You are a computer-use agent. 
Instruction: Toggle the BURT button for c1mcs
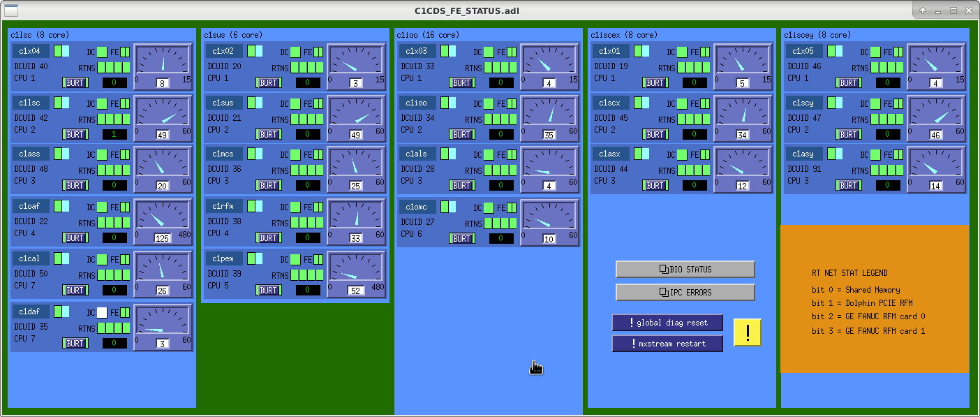coord(269,185)
